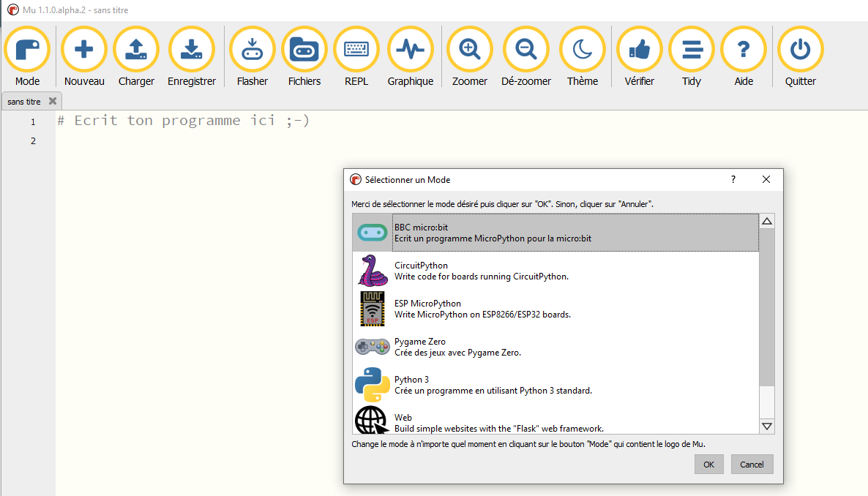The image size is (868, 496).
Task: Choose 'CircuitPython' mode text
Action: pyautogui.click(x=421, y=265)
